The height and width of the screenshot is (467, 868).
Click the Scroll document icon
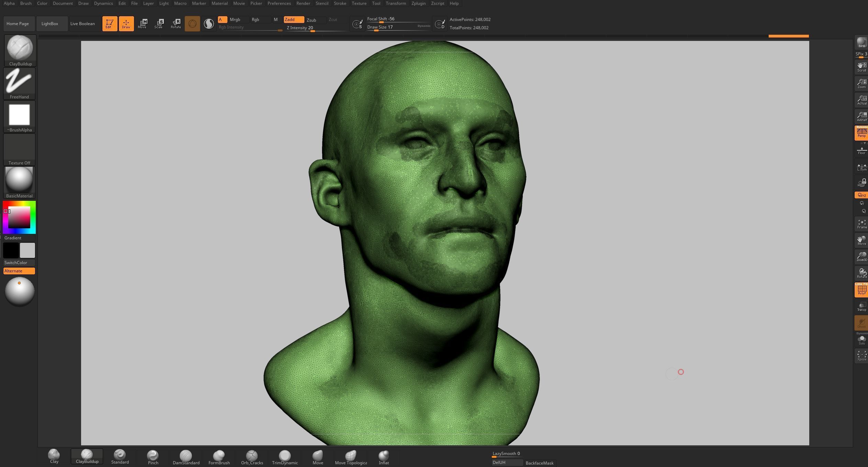coord(861,67)
